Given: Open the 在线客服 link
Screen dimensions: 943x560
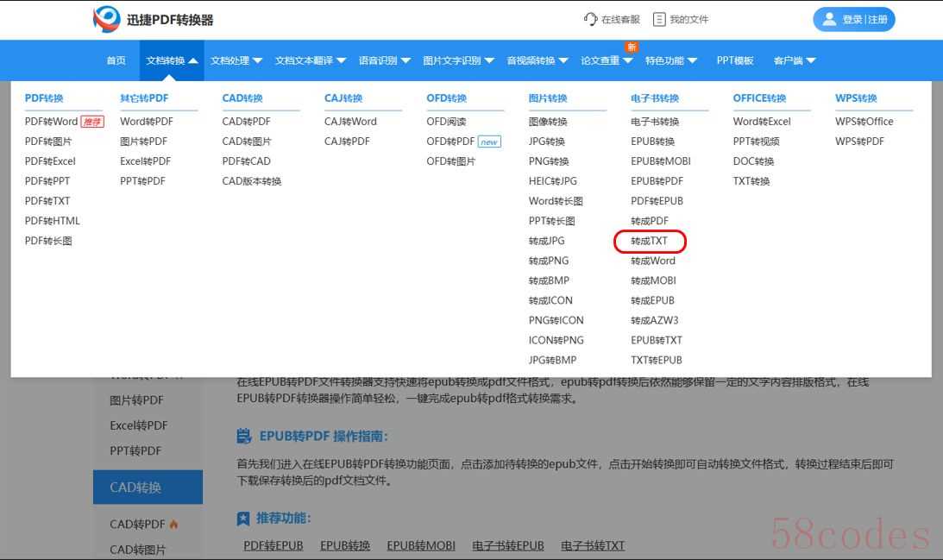Looking at the screenshot, I should pyautogui.click(x=612, y=19).
